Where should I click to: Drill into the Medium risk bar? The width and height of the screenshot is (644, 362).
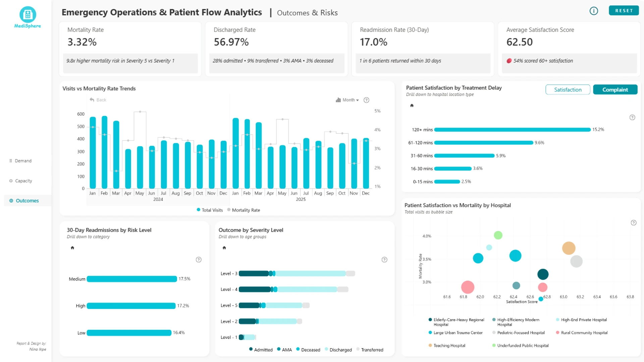[x=132, y=279]
